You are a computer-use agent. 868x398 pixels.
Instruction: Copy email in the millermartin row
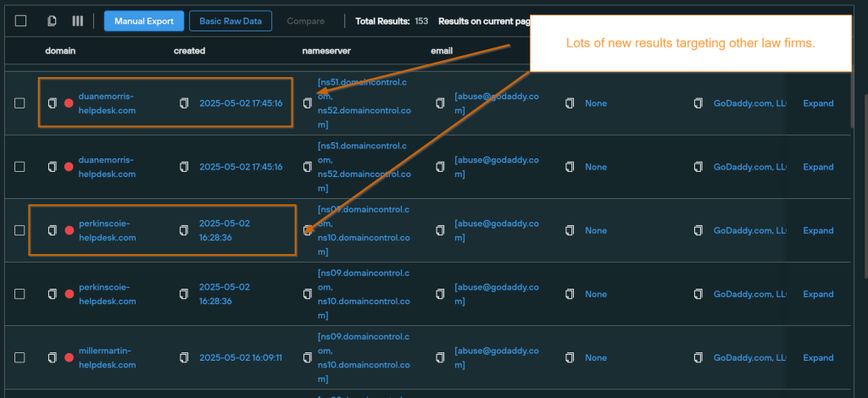click(x=440, y=357)
